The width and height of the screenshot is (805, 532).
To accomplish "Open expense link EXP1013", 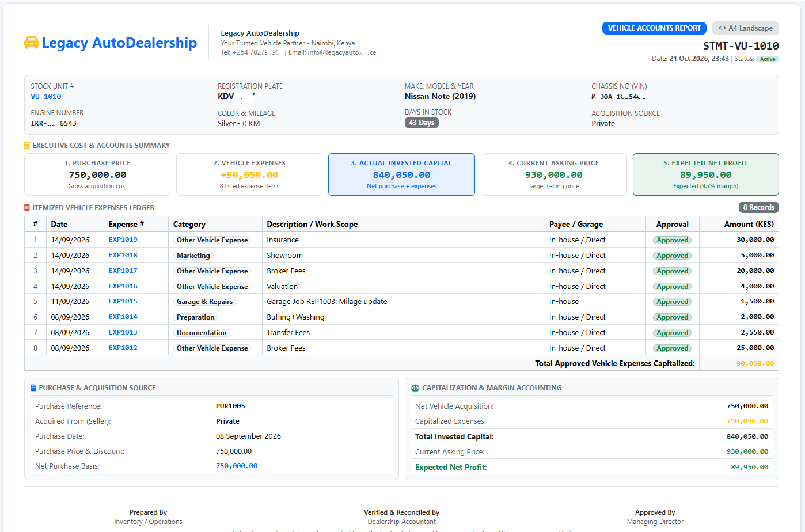I will tap(123, 332).
